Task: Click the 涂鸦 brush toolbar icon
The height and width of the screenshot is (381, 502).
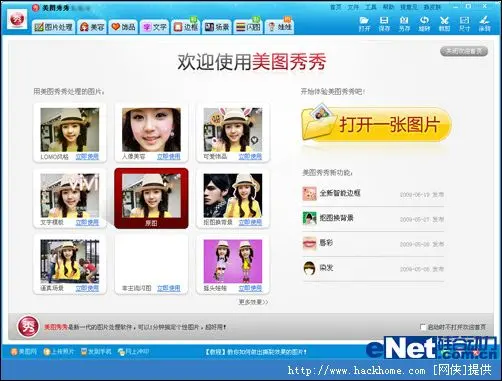Action: 484,24
